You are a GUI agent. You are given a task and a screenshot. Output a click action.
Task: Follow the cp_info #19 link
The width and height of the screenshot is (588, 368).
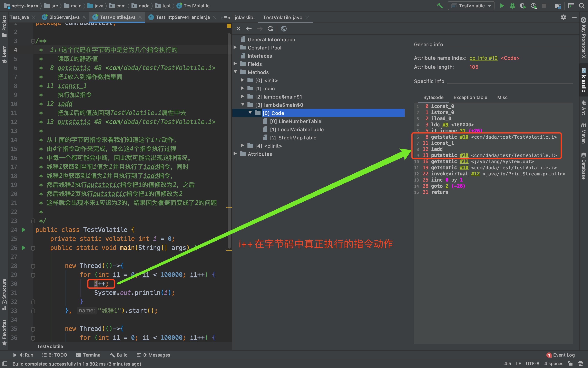(x=483, y=58)
